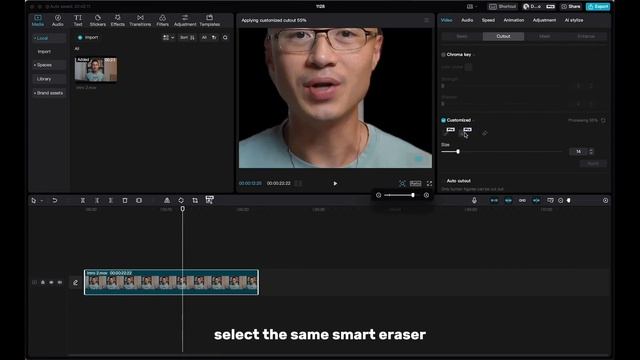This screenshot has width=640, height=360.
Task: Click the record voiceover microphone icon
Action: 474,200
